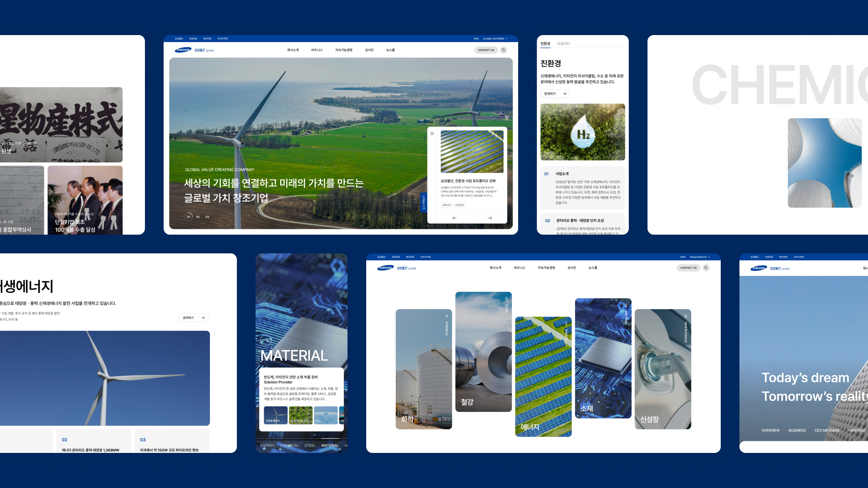Open 뉴스룸 menu on business cards page
Screen dimensions: 868x488
(593, 268)
